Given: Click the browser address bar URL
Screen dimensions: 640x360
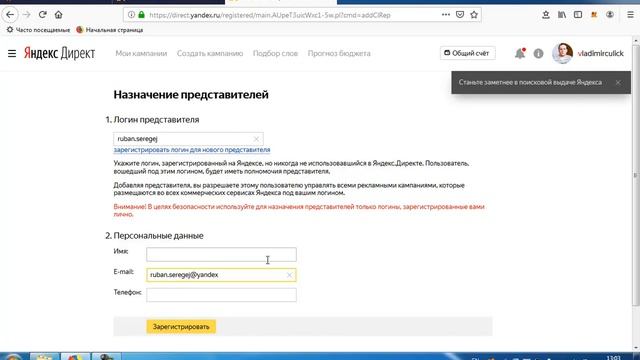Looking at the screenshot, I should 270,15.
